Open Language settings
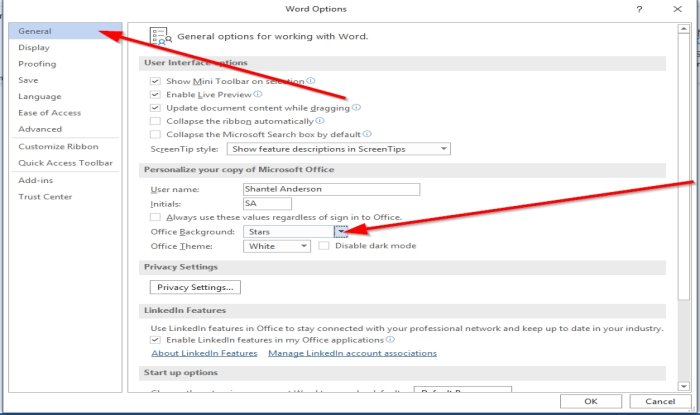Viewport: 700px width, 415px height. pyautogui.click(x=40, y=96)
